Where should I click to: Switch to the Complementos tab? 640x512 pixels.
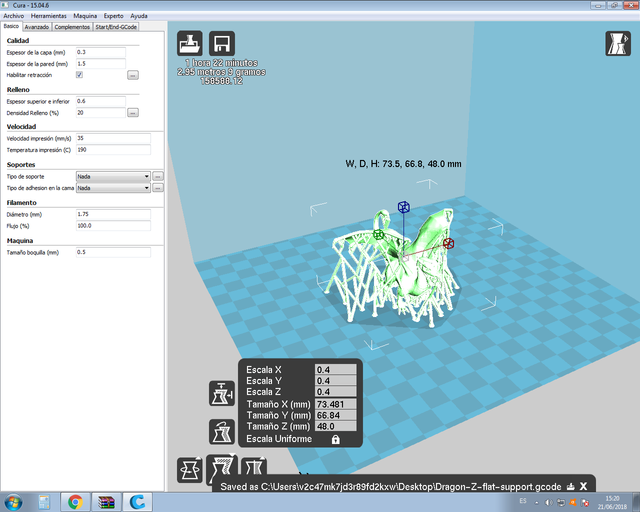72,27
